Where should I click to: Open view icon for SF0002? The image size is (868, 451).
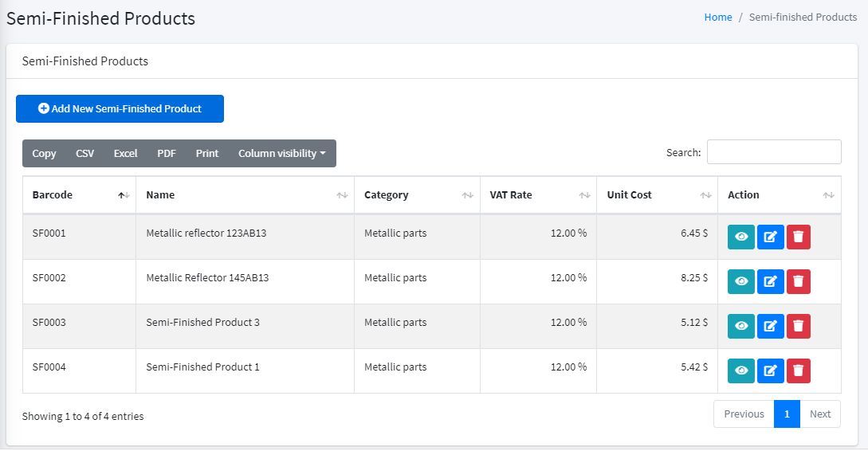(740, 281)
